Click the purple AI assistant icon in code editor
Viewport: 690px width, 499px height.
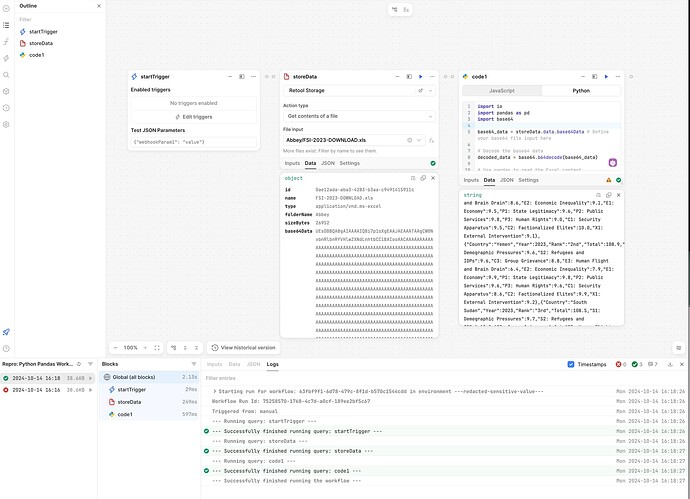tap(613, 162)
